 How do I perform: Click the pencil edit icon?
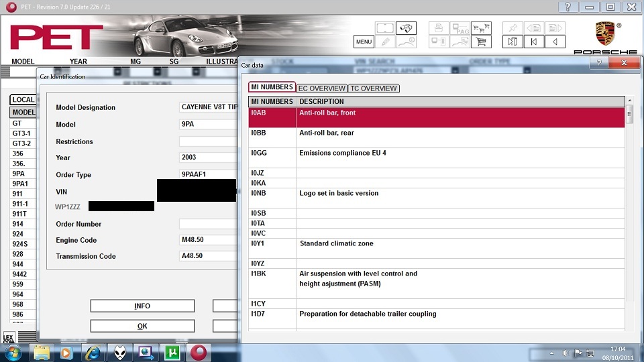(x=385, y=42)
